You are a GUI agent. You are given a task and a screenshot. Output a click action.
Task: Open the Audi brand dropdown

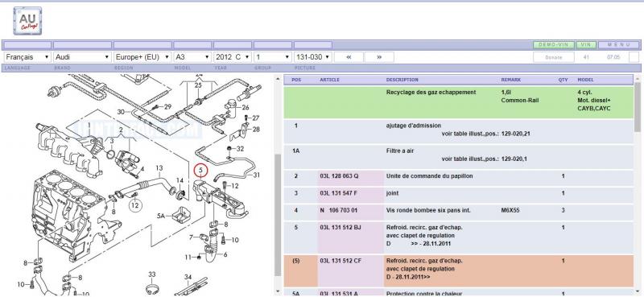coord(83,57)
